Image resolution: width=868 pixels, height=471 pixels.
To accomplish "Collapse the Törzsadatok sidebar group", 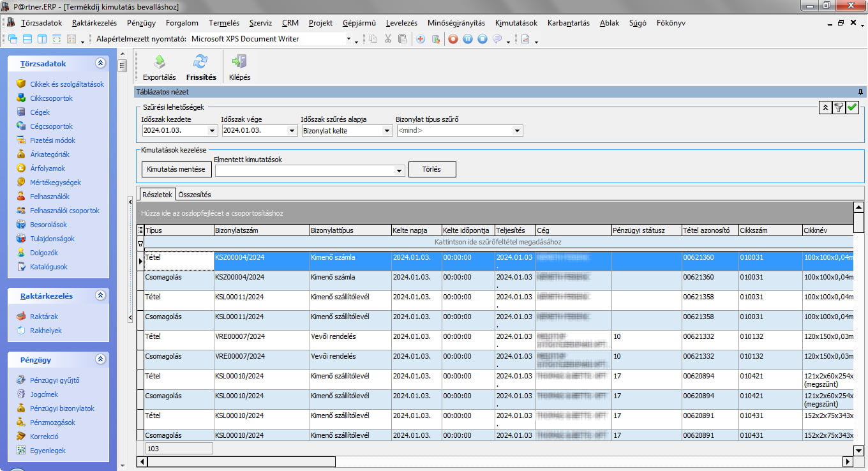I will tap(100, 64).
